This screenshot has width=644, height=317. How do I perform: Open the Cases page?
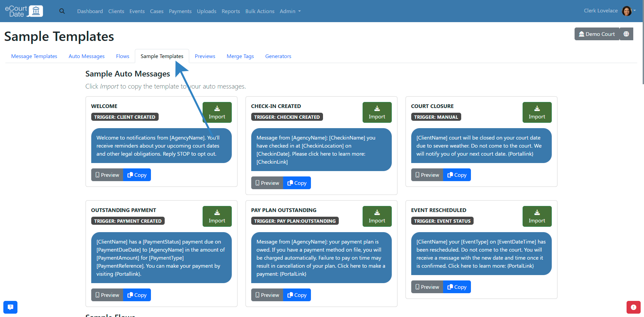click(157, 11)
